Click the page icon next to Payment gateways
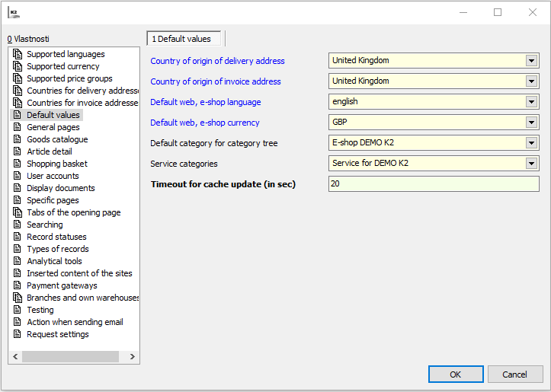 click(x=18, y=285)
